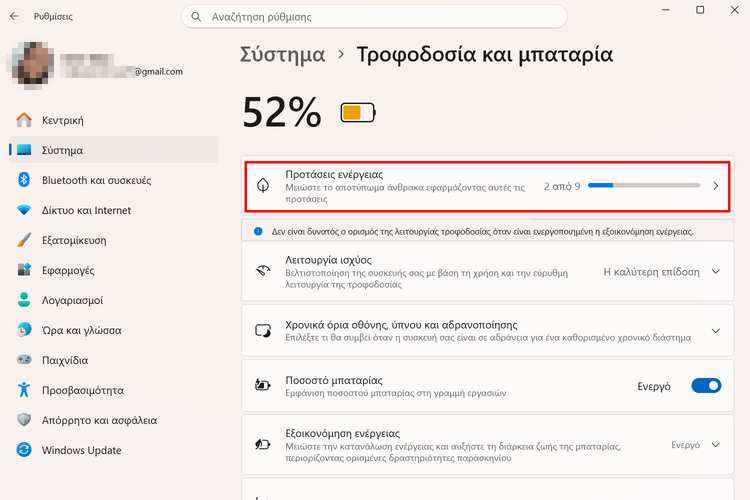This screenshot has width=750, height=500.
Task: Click the Wi-Fi network icon in sidebar
Action: [24, 210]
